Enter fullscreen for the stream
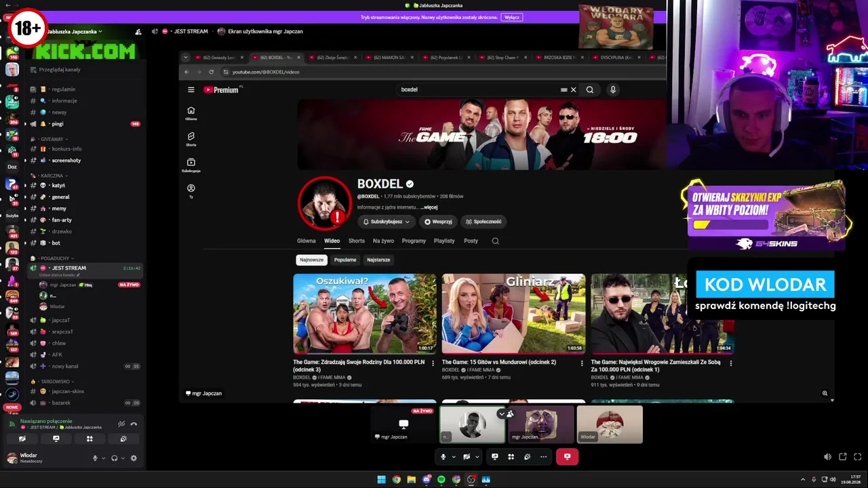The image size is (868, 488). (858, 457)
